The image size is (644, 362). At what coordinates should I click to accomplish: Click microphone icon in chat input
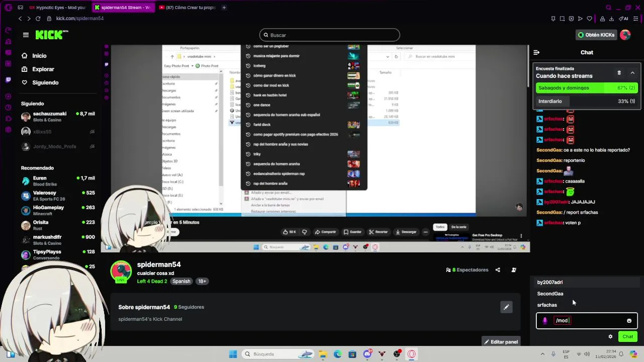545,321
